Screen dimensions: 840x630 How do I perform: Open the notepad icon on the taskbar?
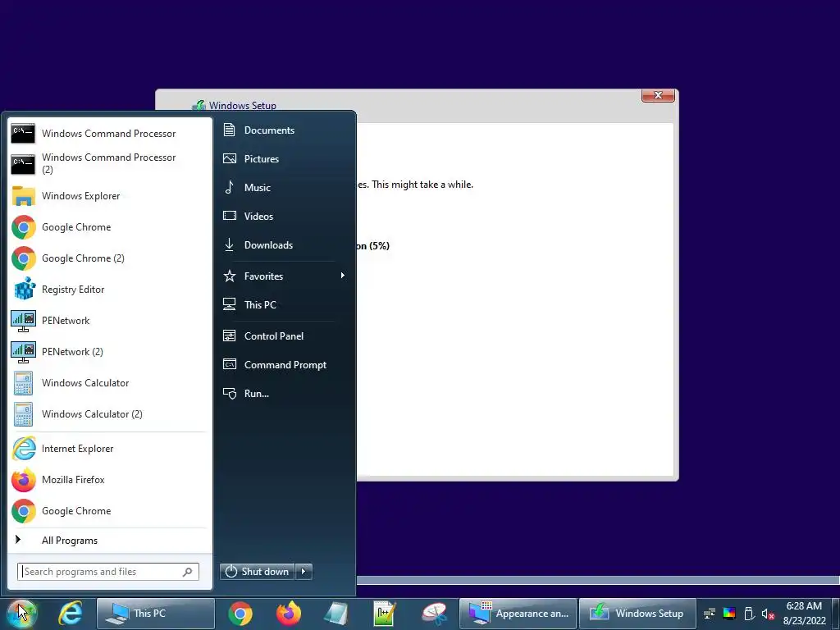click(336, 614)
